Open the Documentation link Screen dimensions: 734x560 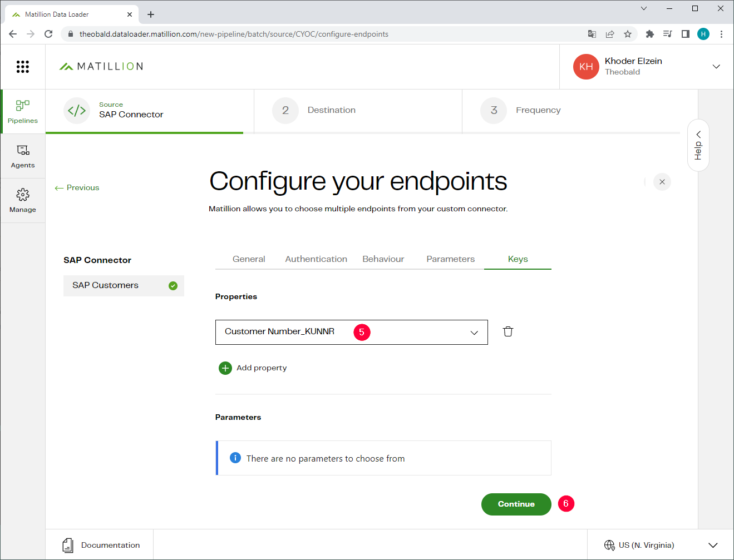pyautogui.click(x=110, y=545)
